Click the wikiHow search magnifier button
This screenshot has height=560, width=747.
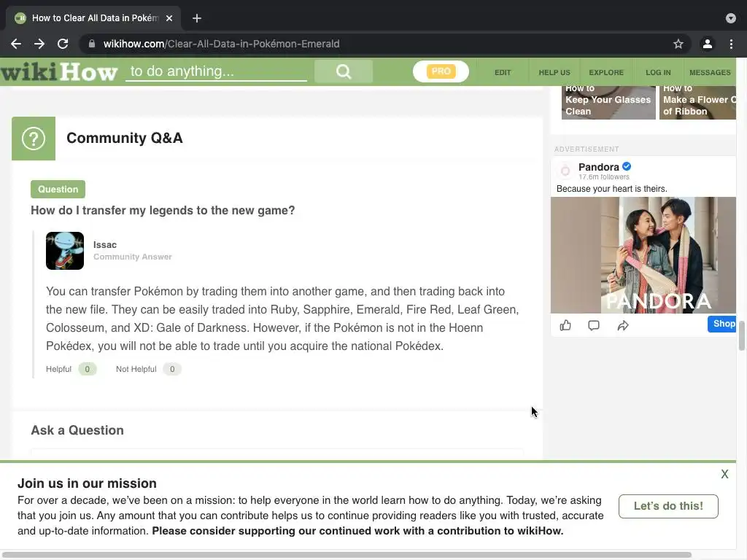tap(344, 71)
